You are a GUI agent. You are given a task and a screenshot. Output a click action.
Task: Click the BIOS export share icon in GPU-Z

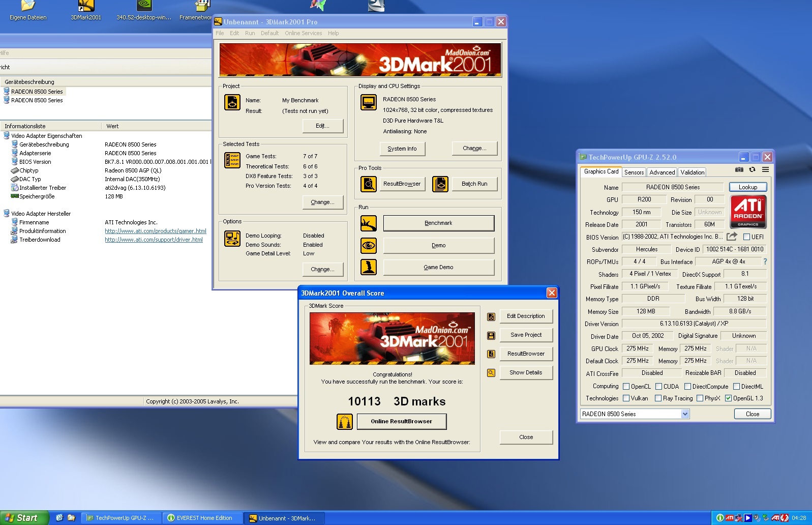tap(732, 237)
